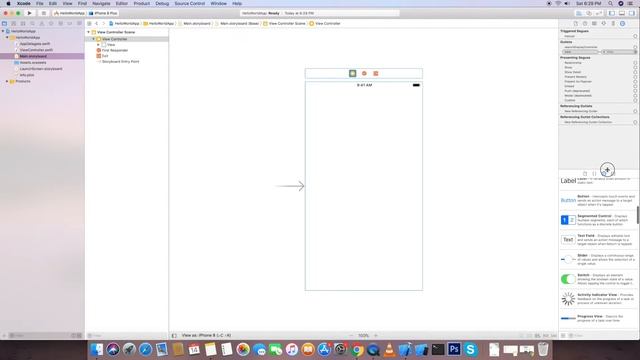
Task: Open the Editor menu
Action: [121, 3]
